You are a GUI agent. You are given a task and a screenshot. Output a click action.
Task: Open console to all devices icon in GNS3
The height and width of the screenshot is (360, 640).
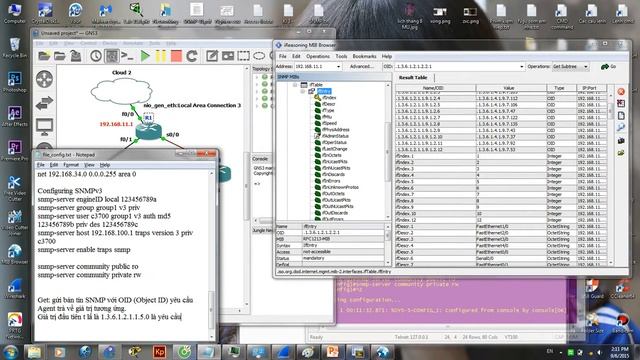point(127,56)
